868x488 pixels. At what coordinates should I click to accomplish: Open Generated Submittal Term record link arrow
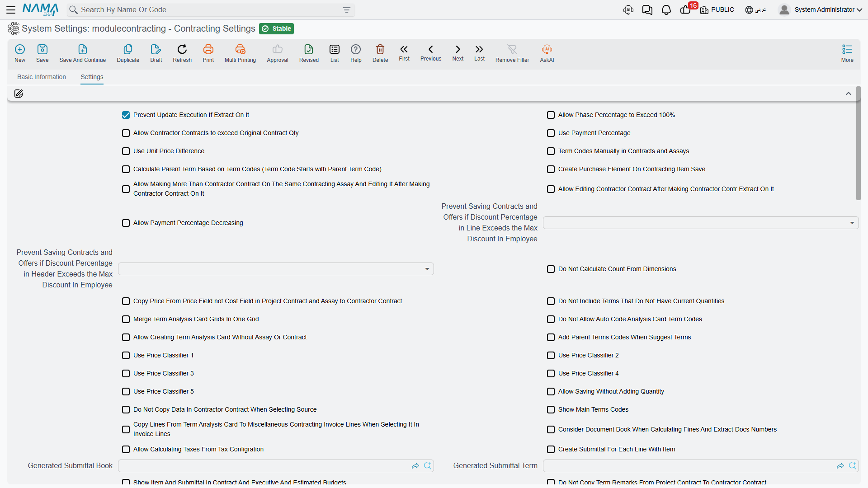(x=840, y=466)
